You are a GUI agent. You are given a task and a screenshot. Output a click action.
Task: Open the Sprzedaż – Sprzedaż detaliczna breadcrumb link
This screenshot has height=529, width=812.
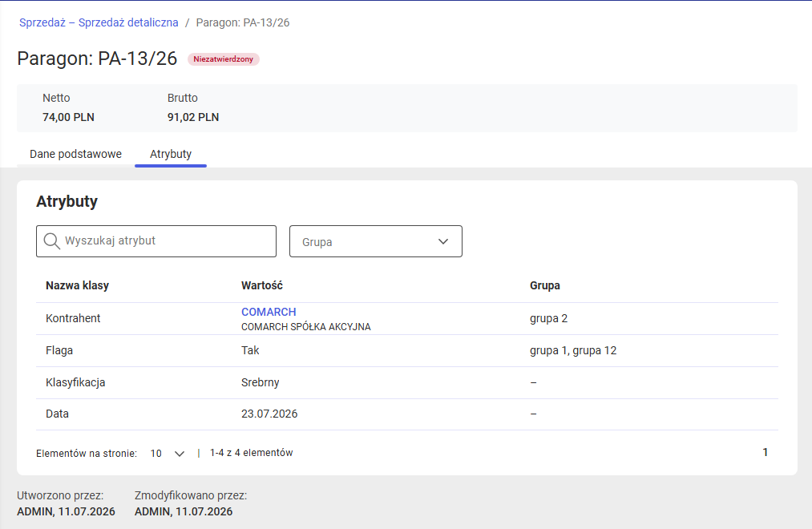(x=99, y=22)
